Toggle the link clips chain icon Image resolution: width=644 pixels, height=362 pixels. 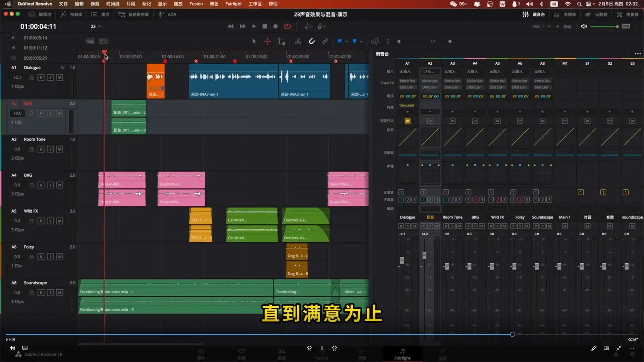[325, 41]
